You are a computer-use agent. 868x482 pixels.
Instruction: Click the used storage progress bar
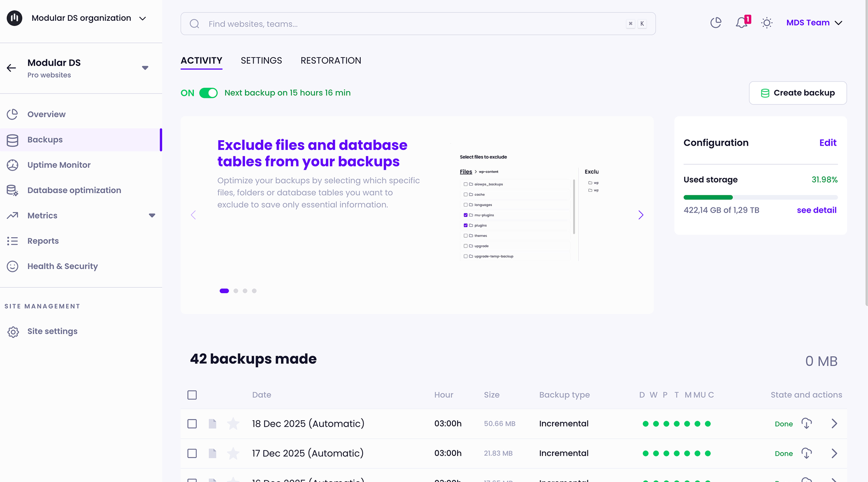(x=760, y=197)
